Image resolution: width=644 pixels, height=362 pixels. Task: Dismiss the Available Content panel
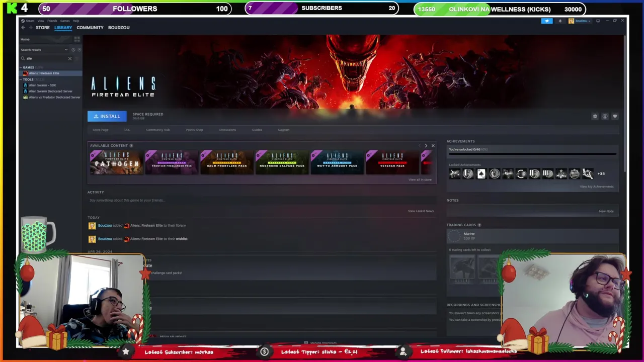click(x=433, y=146)
